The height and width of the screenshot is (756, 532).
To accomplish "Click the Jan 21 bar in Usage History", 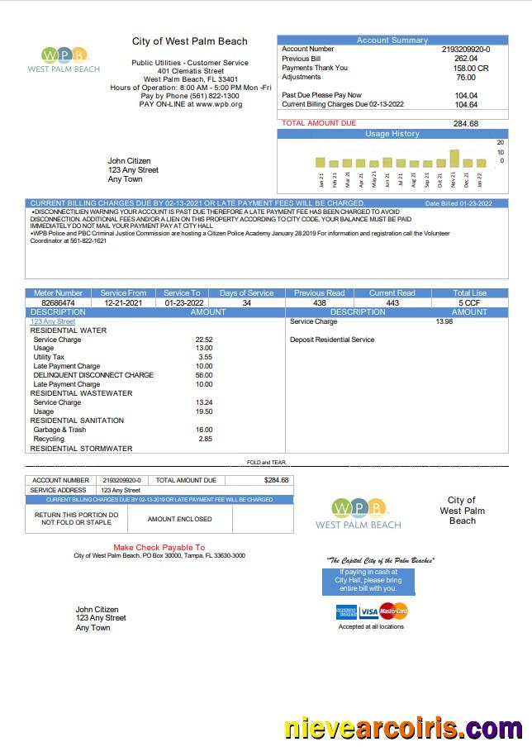I will [x=320, y=162].
